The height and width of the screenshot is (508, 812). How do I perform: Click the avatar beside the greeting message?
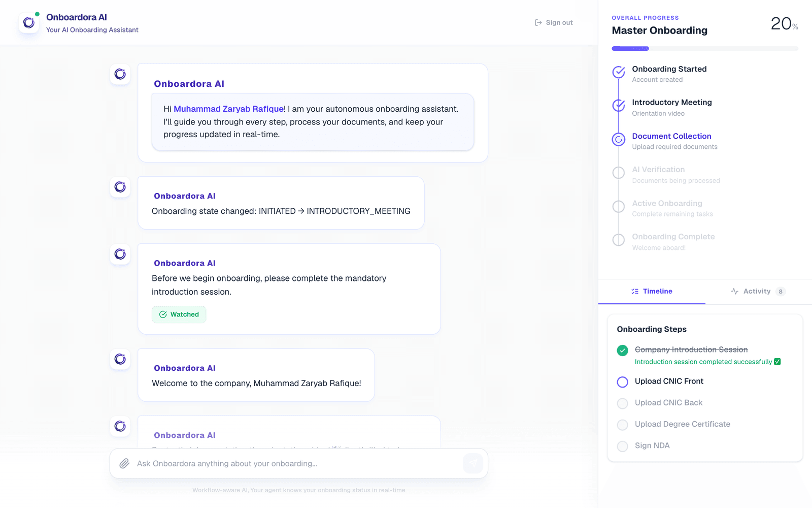120,74
